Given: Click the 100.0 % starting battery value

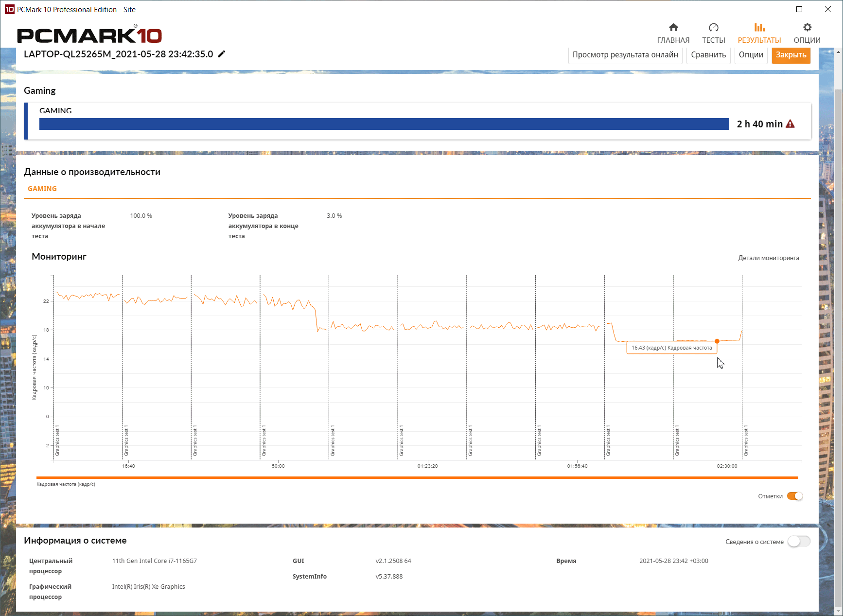Looking at the screenshot, I should pyautogui.click(x=141, y=215).
